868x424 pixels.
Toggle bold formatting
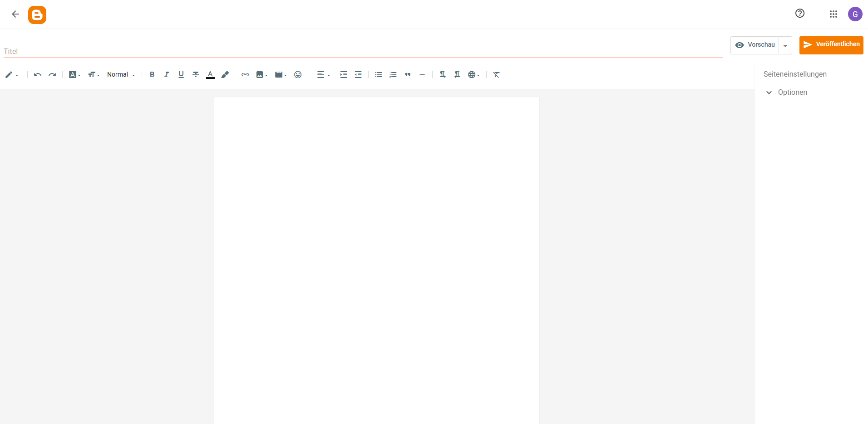click(152, 74)
